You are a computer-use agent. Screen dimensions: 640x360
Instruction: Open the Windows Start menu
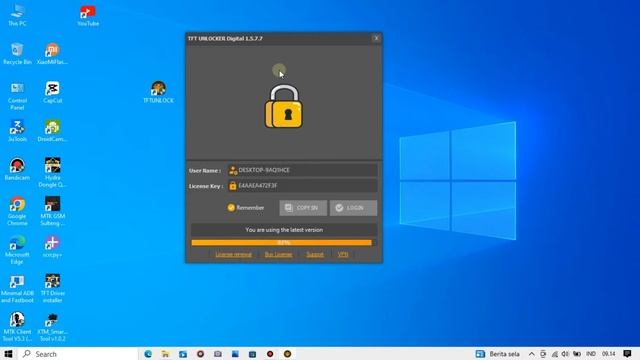coord(8,354)
